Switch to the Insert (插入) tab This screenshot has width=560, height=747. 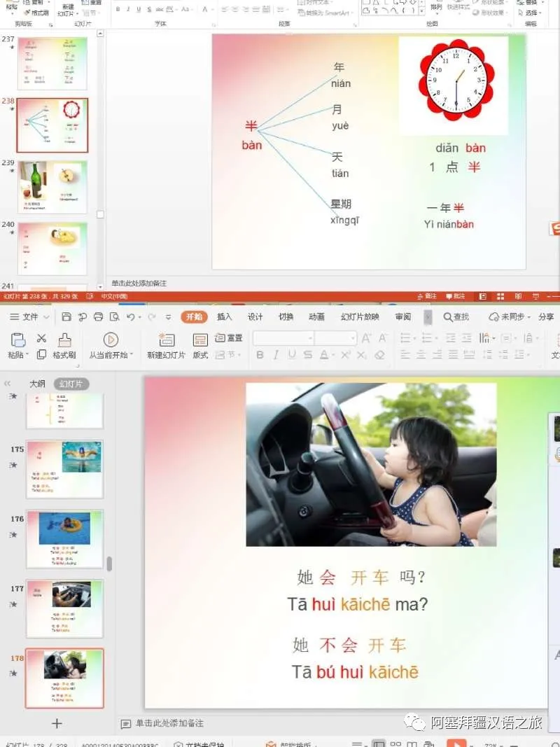[224, 317]
